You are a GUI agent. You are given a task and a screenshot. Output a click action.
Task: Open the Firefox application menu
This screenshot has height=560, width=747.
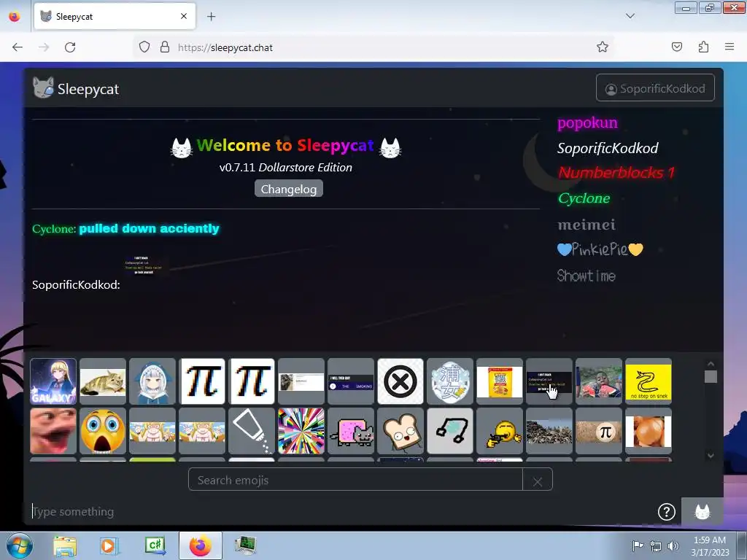point(729,47)
